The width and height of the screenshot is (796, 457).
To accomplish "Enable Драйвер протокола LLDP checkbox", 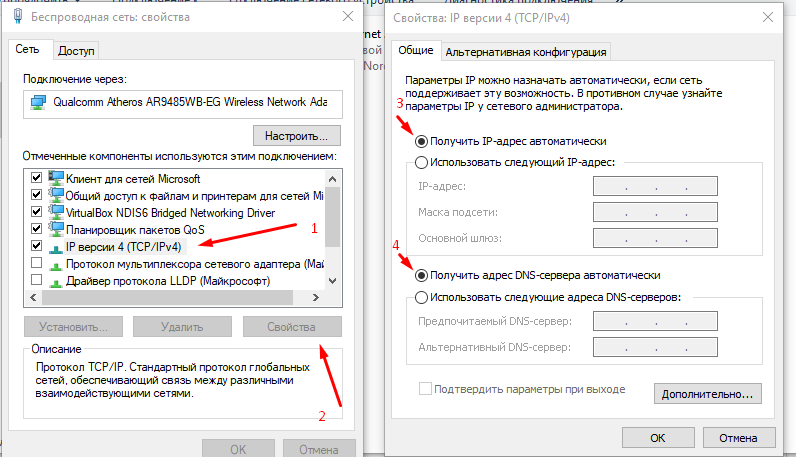I will tap(37, 280).
